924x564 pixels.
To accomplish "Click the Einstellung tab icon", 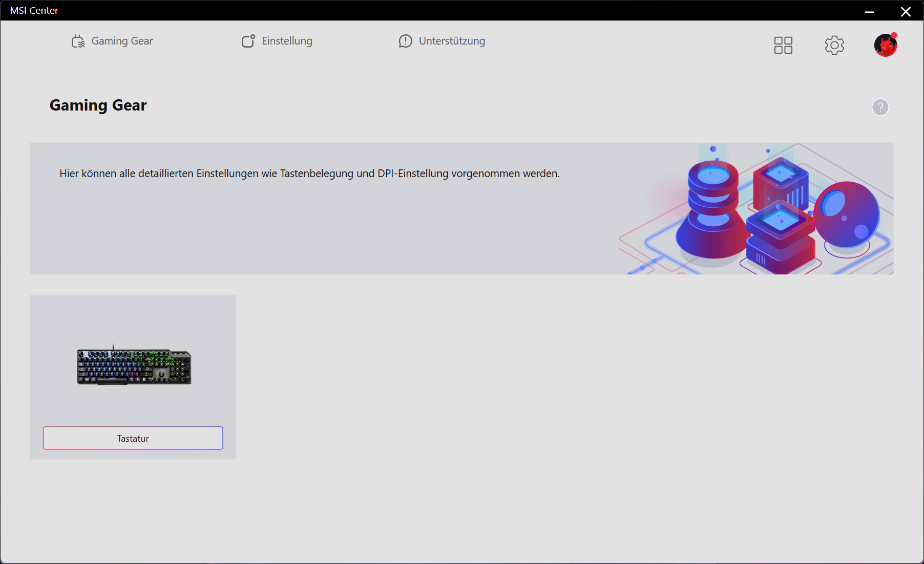I will pyautogui.click(x=248, y=41).
